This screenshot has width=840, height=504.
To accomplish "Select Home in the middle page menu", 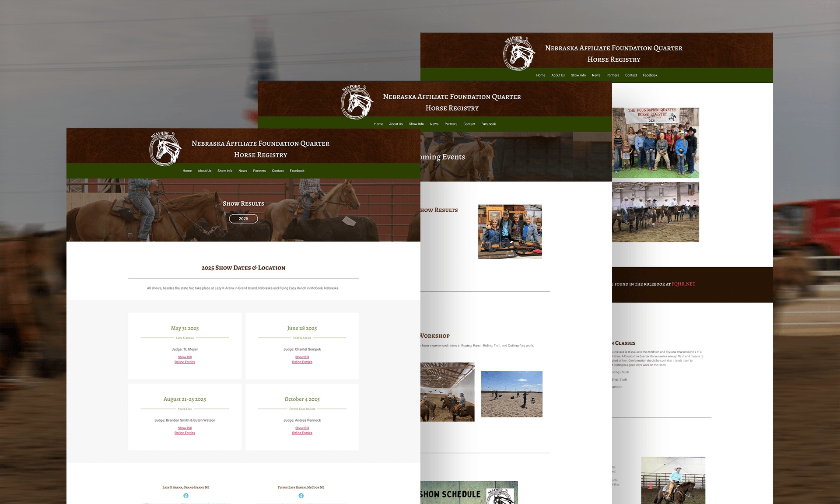I will pyautogui.click(x=378, y=124).
